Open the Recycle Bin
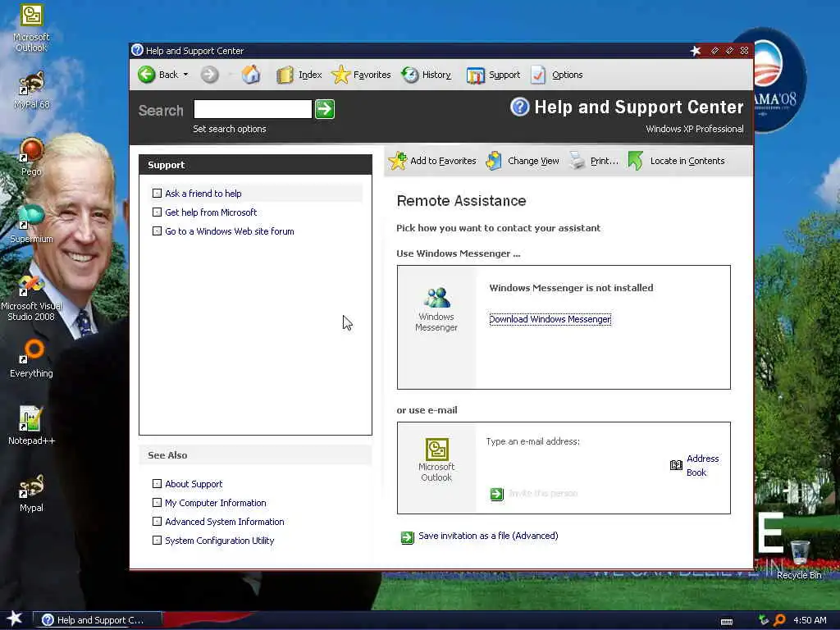Viewport: 840px width, 630px height. click(x=799, y=559)
